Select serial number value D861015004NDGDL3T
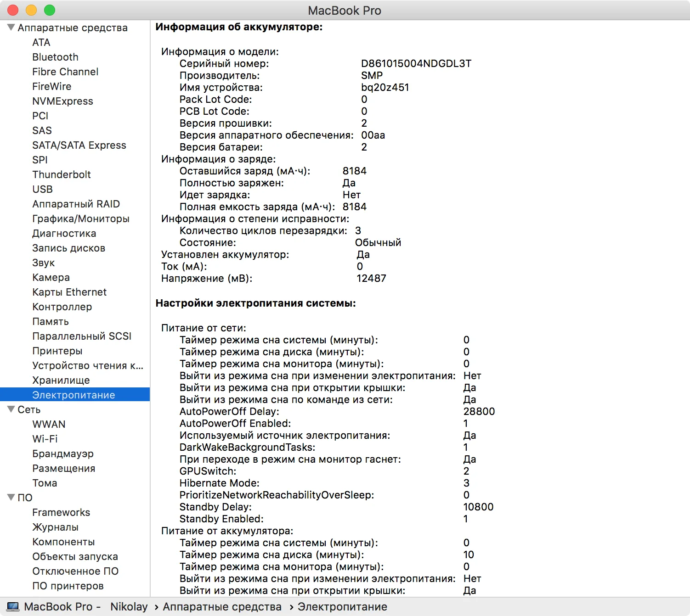 (416, 63)
